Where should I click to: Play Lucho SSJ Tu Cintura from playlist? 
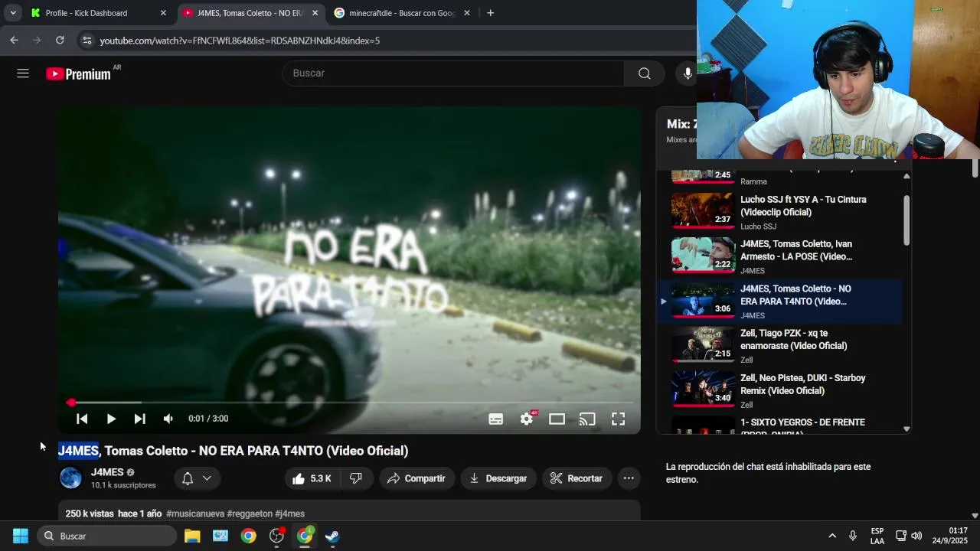(780, 212)
